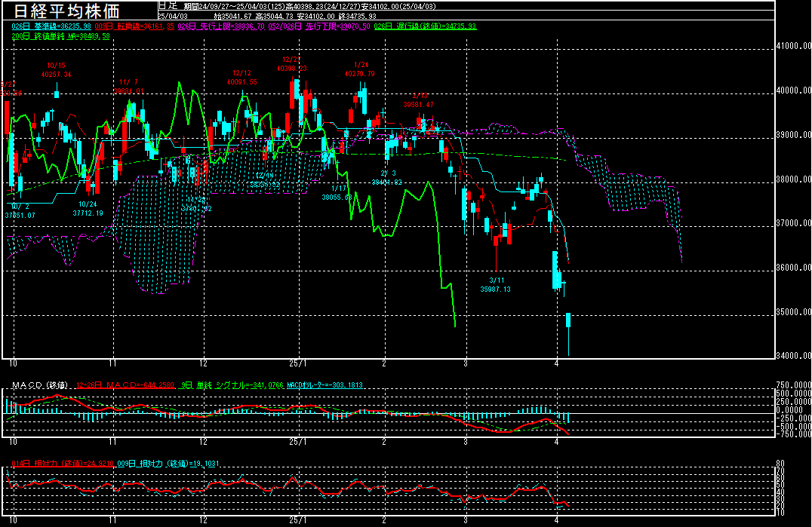Click the 41000.00 price axis label
Viewport: 812px width, 527px height.
pos(793,46)
